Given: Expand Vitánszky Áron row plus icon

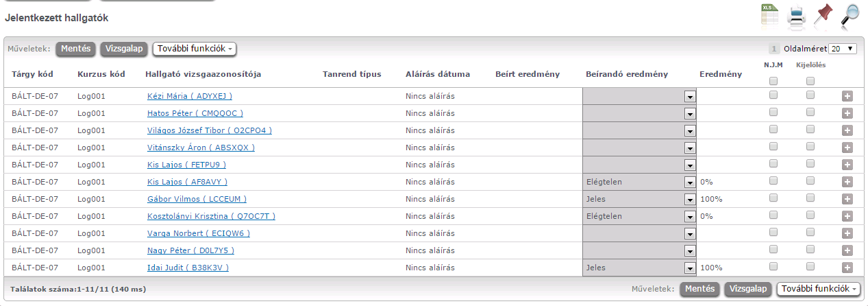Looking at the screenshot, I should pyautogui.click(x=847, y=148).
